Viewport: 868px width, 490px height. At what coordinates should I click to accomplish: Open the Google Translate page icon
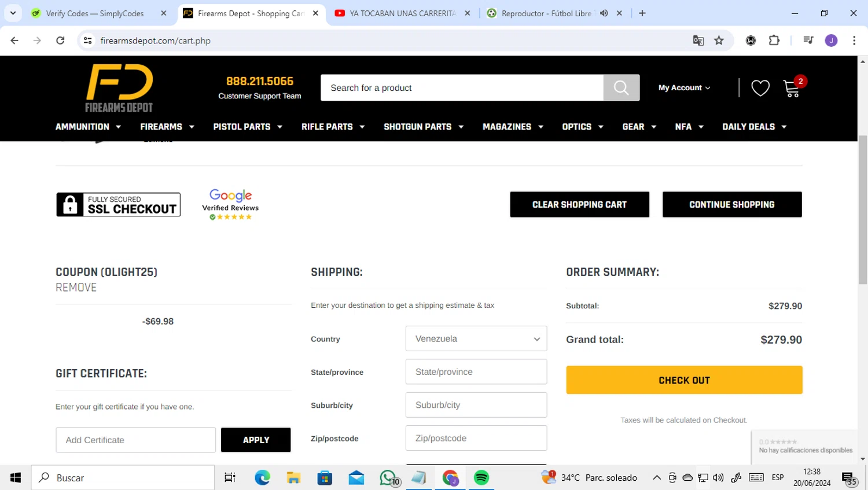tap(698, 40)
